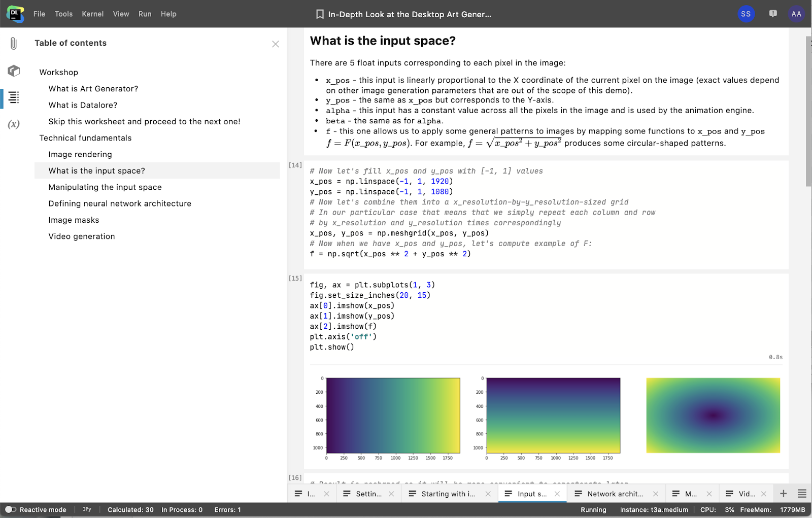Click the bookmark icon beside notebook title
Screen dimensions: 812x518
tap(320, 14)
